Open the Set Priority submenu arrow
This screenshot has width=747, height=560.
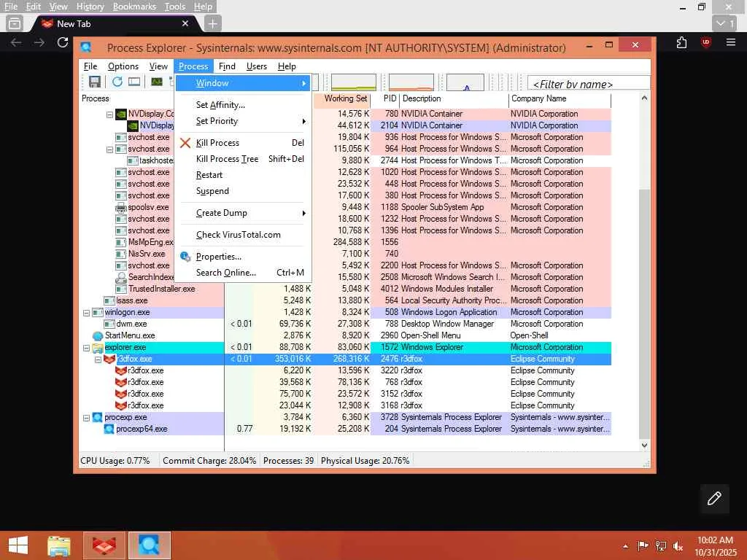(303, 122)
